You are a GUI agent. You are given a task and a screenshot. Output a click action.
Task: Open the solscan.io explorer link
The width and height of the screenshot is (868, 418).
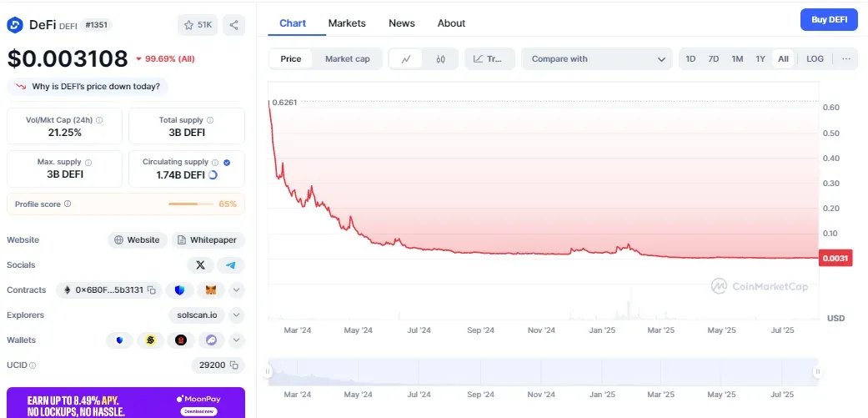click(x=197, y=315)
